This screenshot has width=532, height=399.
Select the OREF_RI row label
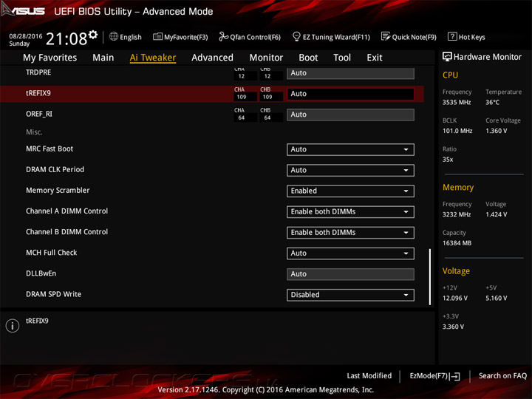pyautogui.click(x=39, y=114)
